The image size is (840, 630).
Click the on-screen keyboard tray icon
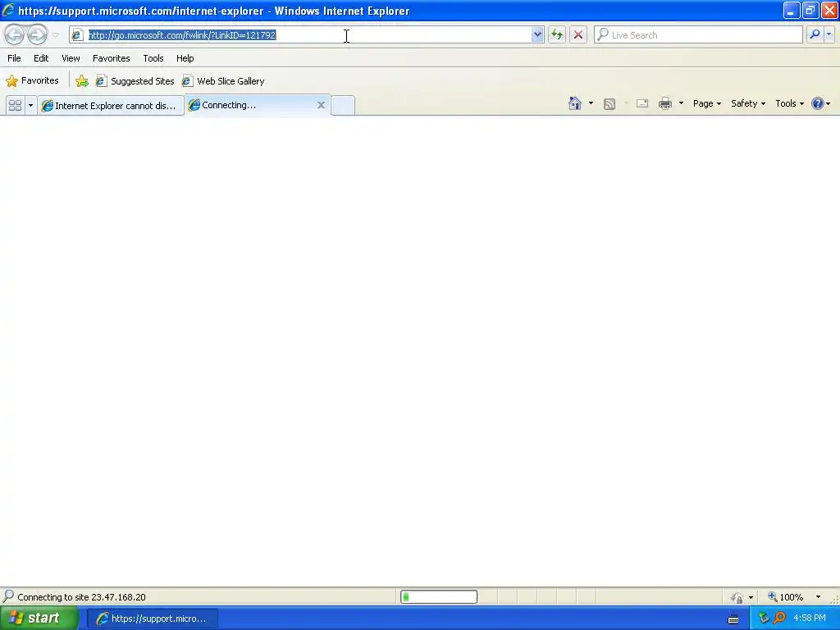pyautogui.click(x=733, y=619)
